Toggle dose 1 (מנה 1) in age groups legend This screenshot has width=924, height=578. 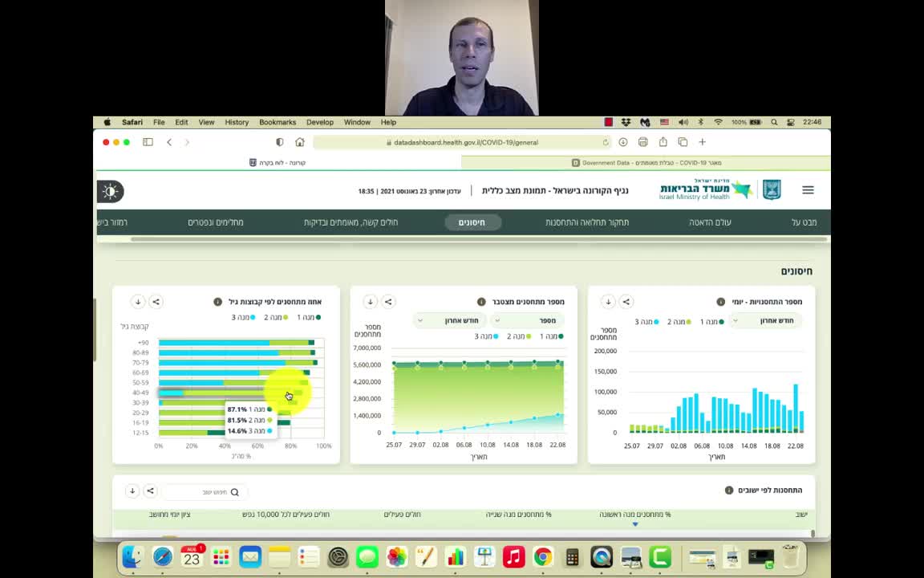coord(309,317)
